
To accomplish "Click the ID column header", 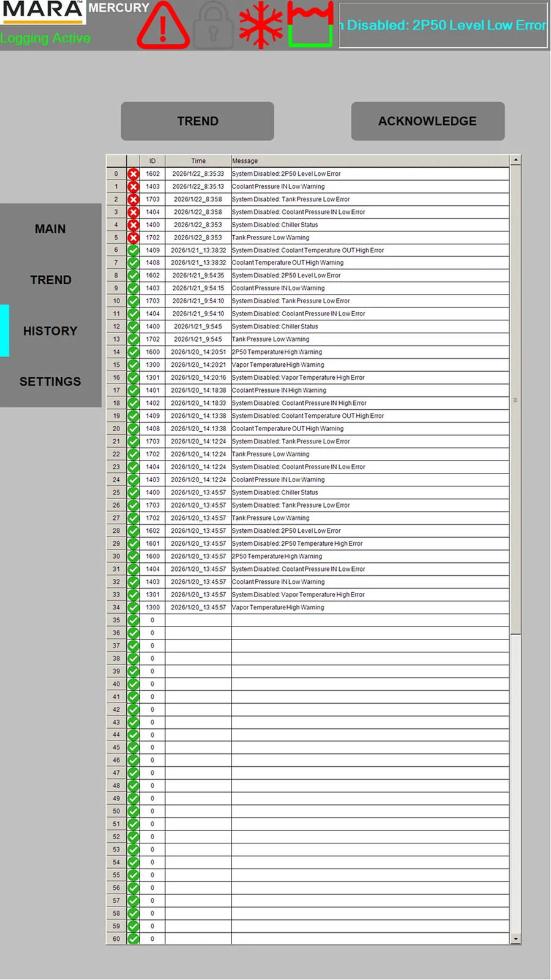I will 152,161.
